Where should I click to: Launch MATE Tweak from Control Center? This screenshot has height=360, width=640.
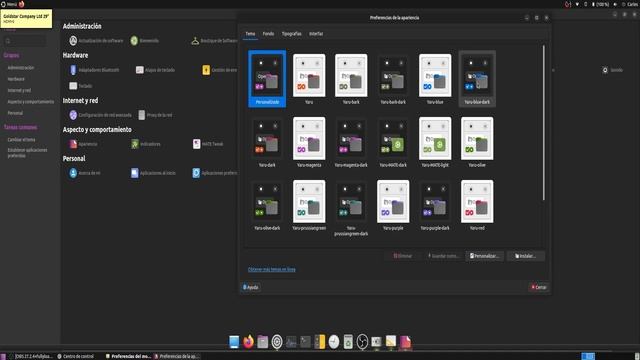click(x=208, y=144)
